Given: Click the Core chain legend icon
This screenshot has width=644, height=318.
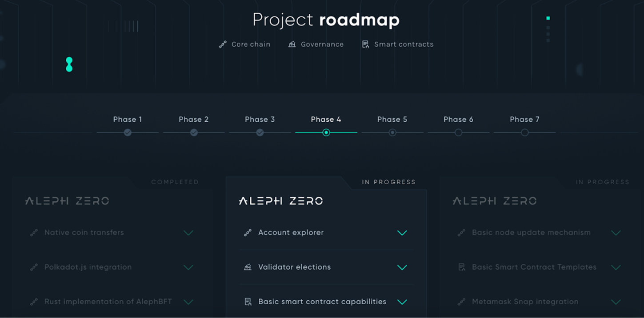Looking at the screenshot, I should tap(223, 44).
